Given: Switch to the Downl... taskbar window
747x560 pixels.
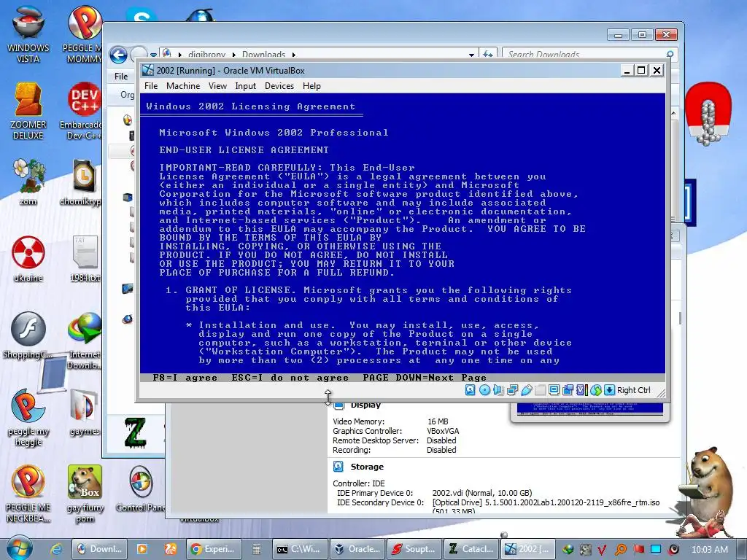Looking at the screenshot, I should (99, 549).
